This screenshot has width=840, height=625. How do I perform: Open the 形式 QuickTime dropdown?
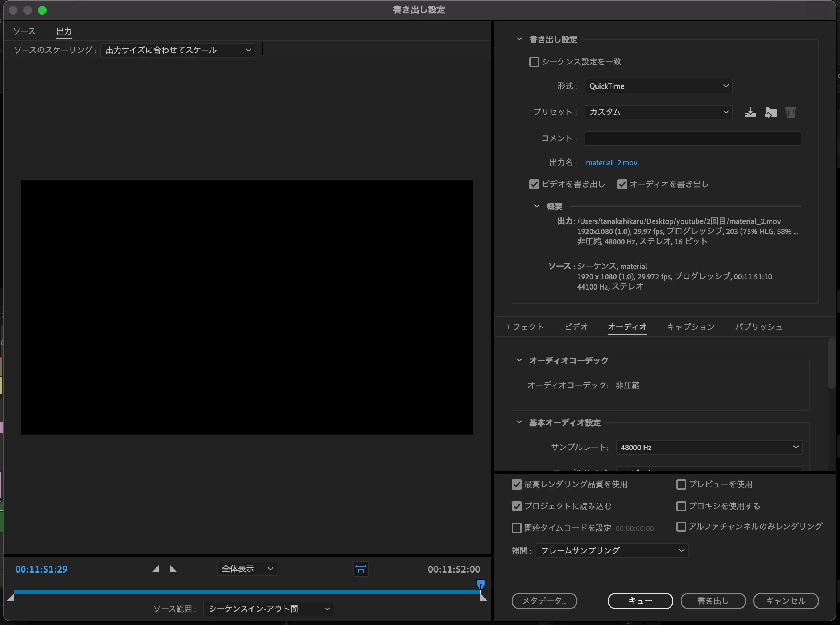(x=658, y=86)
